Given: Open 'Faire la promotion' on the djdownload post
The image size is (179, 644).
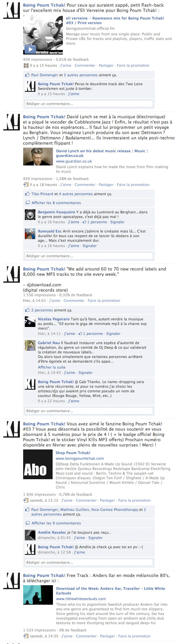Looking at the screenshot, I should [x=104, y=301].
